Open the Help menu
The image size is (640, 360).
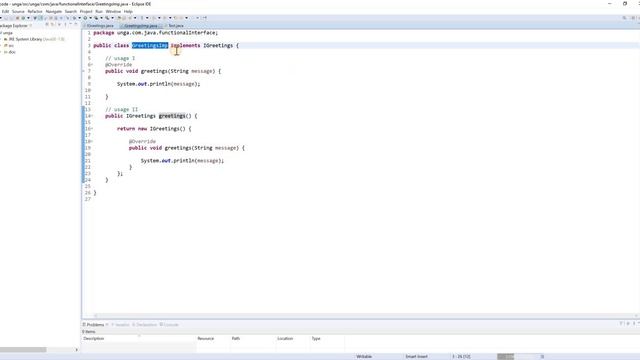point(128,11)
